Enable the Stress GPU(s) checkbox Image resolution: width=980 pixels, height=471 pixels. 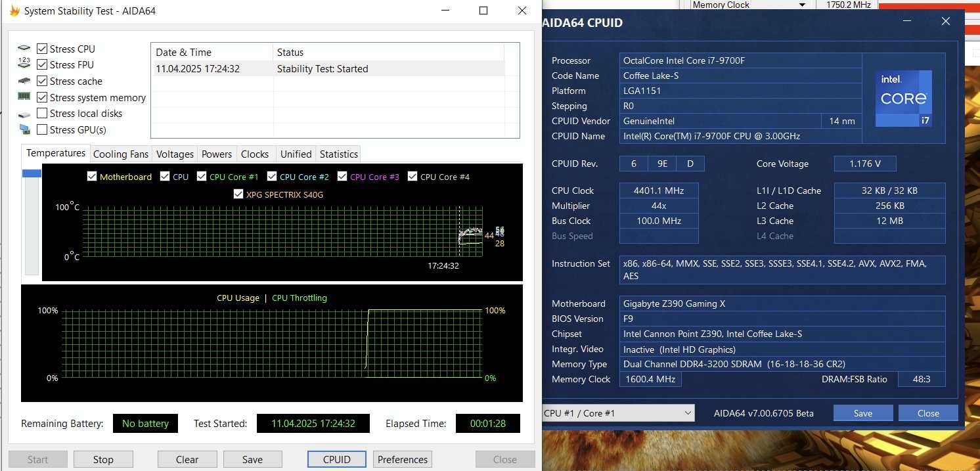pos(42,129)
